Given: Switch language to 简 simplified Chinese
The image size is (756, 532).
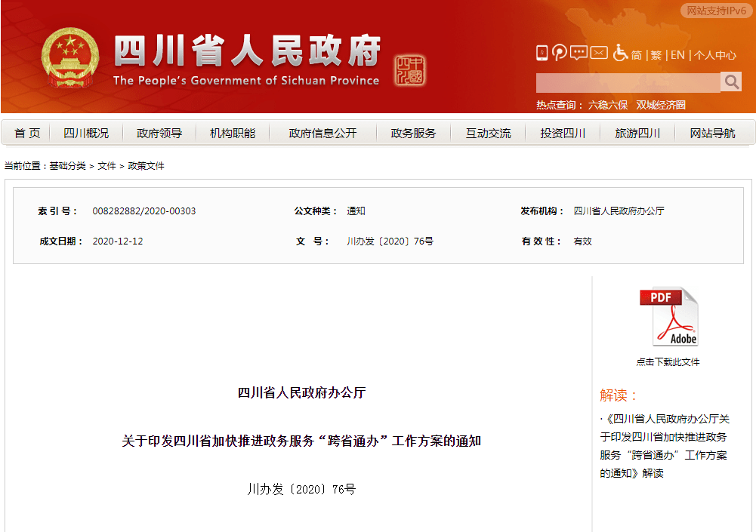Looking at the screenshot, I should pyautogui.click(x=637, y=55).
